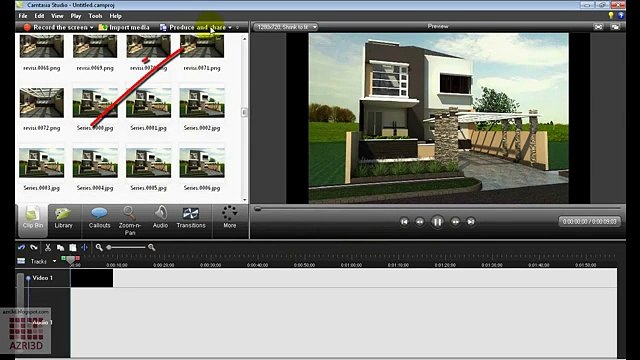Click the lightbulb tips icon
Viewport: 640px width, 360px height.
pyautogui.click(x=611, y=16)
